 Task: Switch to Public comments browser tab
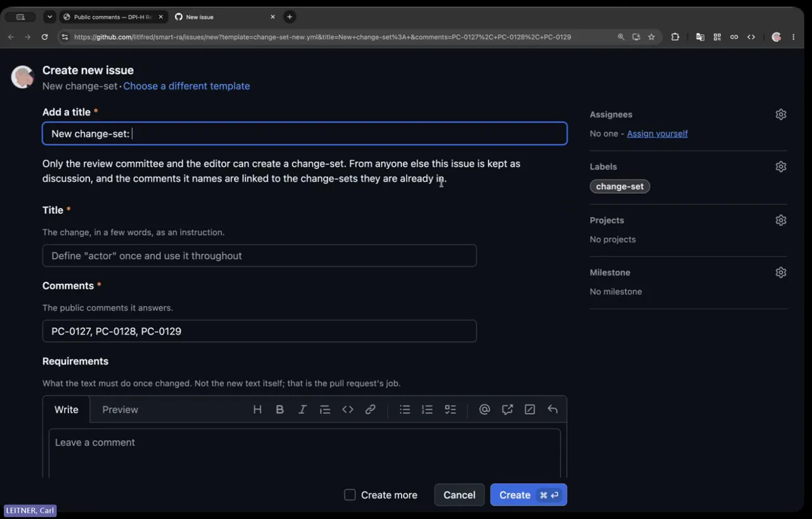(x=113, y=16)
